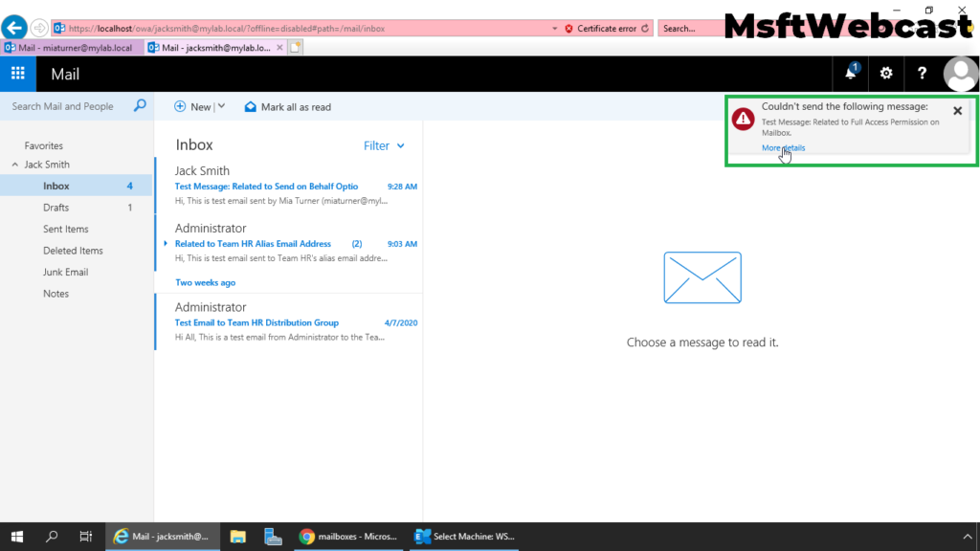Open the address bar URL dropdown

554,28
